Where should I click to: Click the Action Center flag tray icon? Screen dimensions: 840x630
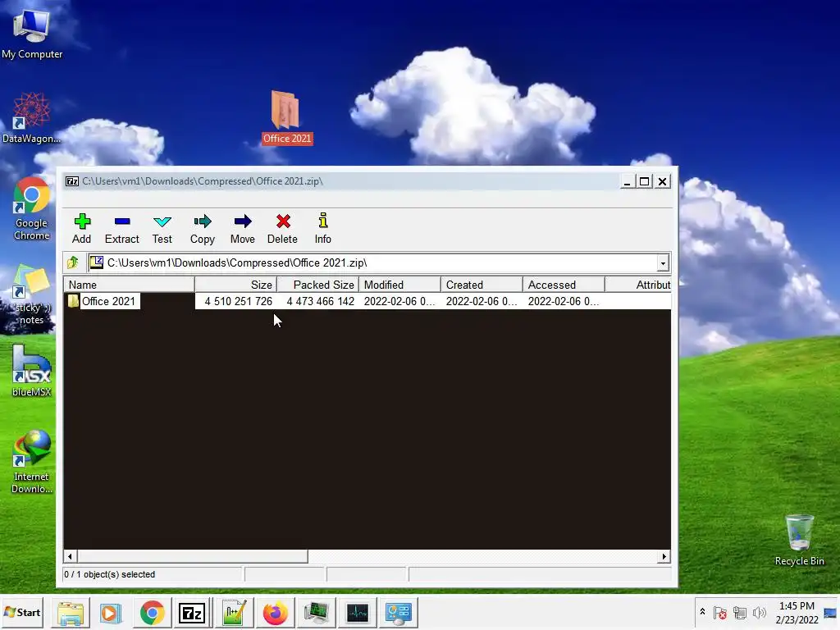(720, 612)
